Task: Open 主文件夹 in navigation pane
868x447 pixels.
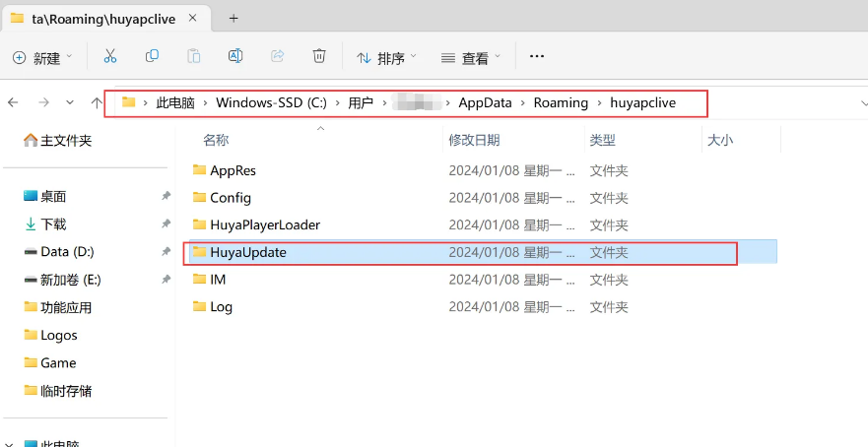Action: [x=65, y=141]
